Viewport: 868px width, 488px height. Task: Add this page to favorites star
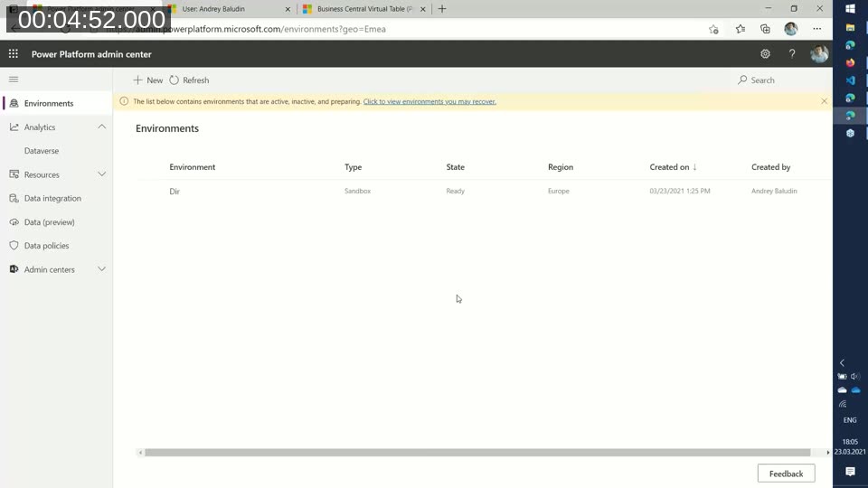(713, 29)
